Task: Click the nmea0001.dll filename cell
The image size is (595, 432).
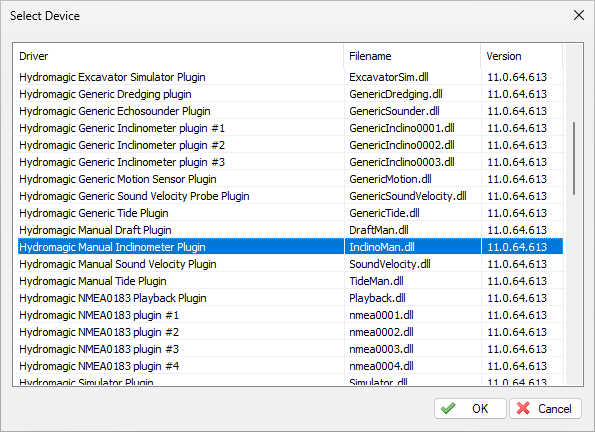Action: point(412,315)
